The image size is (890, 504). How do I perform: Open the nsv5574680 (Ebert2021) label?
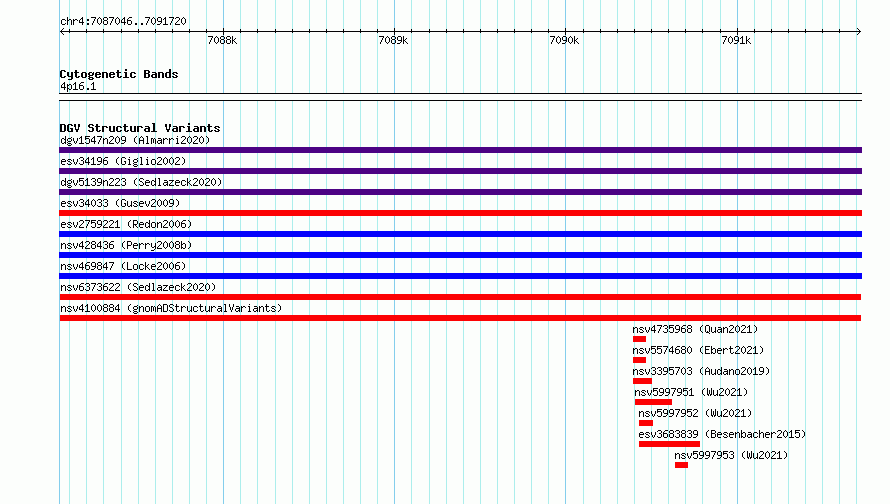coord(698,350)
